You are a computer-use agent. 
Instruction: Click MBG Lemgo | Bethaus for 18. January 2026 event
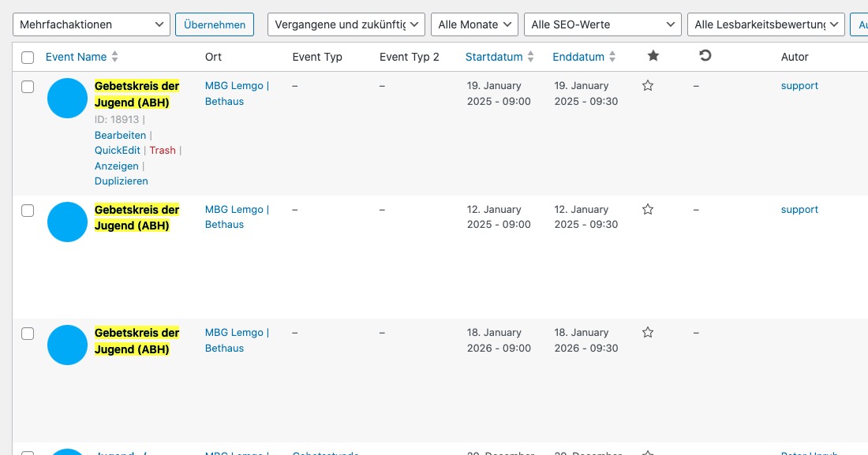[x=237, y=341]
